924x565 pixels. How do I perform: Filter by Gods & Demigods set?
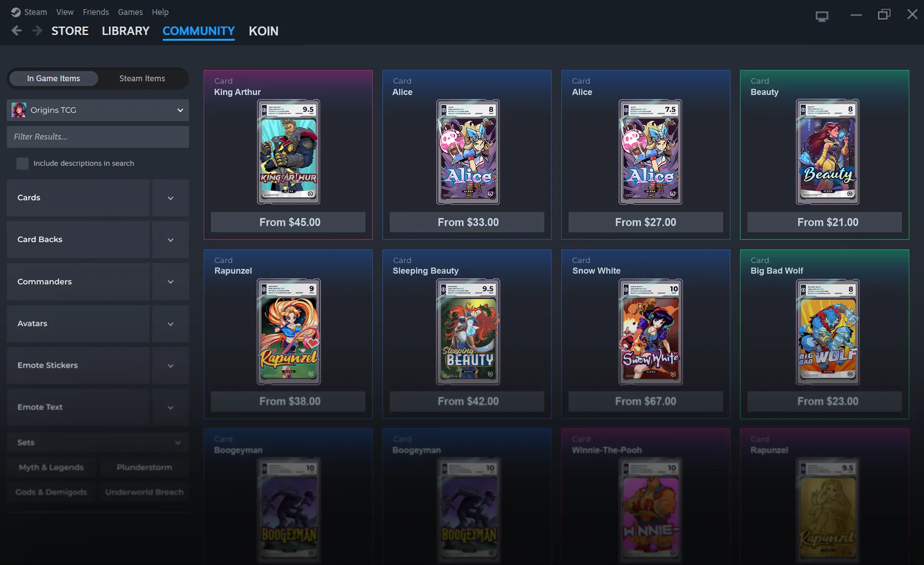tap(51, 492)
